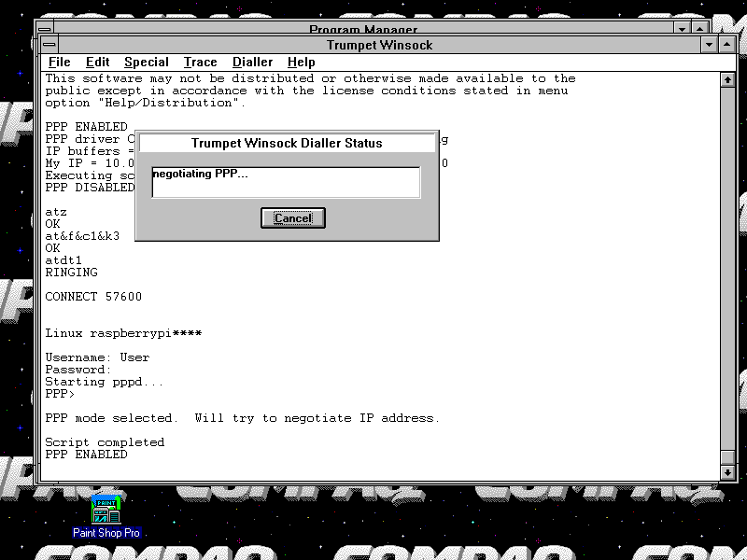The height and width of the screenshot is (560, 747).
Task: Click the 'negotiating PPP...' status field
Action: pyautogui.click(x=286, y=182)
